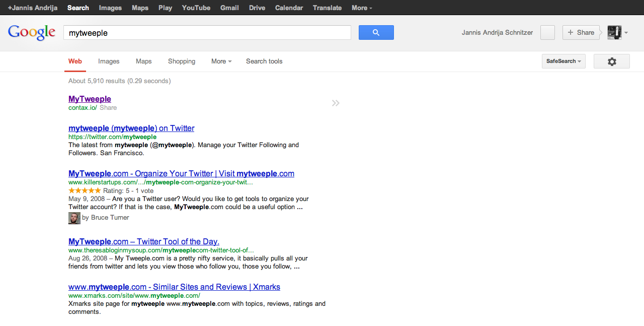Open the MyTweeple contax.io result
Image resolution: width=644 pixels, height=326 pixels.
pos(90,99)
